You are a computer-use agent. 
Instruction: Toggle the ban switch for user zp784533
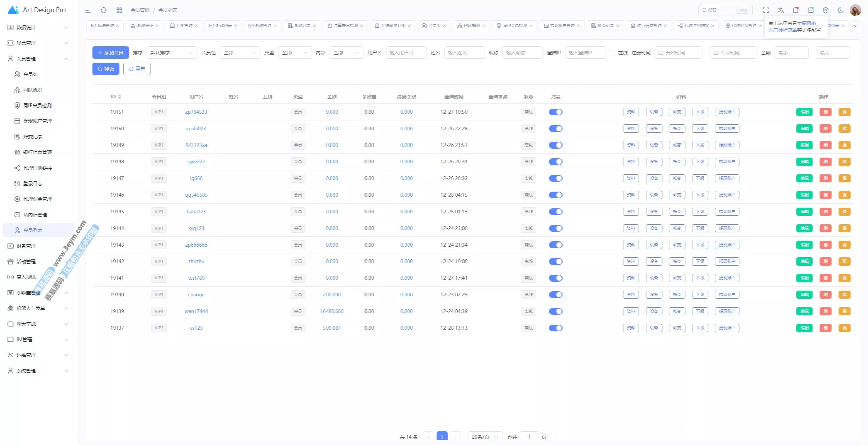tap(555, 112)
